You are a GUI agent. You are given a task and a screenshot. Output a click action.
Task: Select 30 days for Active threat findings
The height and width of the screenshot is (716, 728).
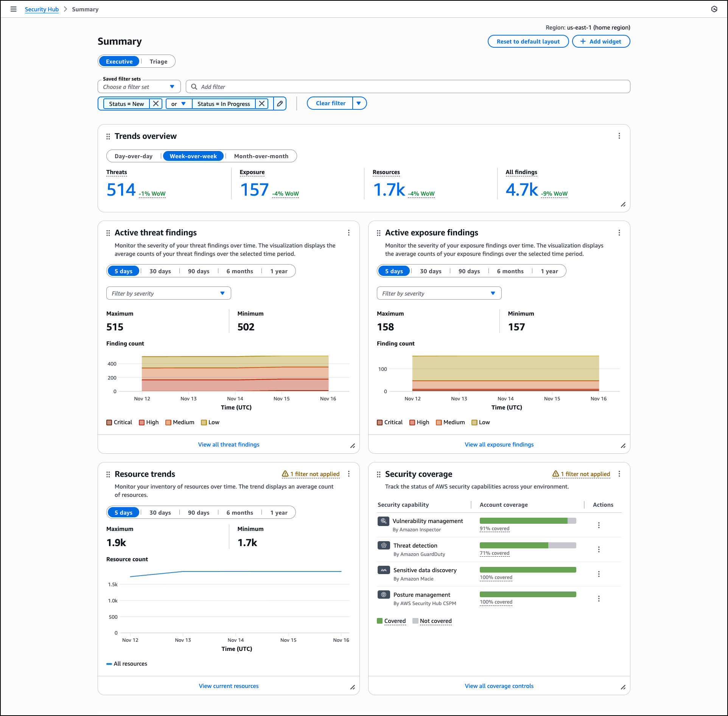click(x=160, y=271)
